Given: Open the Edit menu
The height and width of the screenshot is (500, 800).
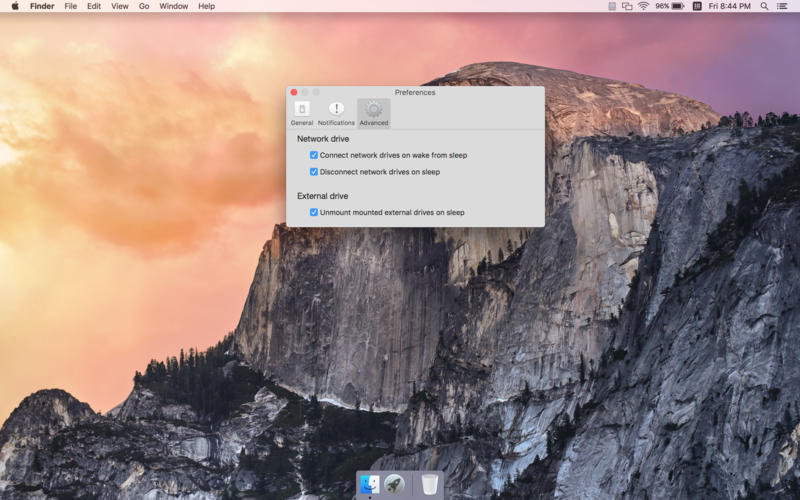Looking at the screenshot, I should (x=94, y=6).
